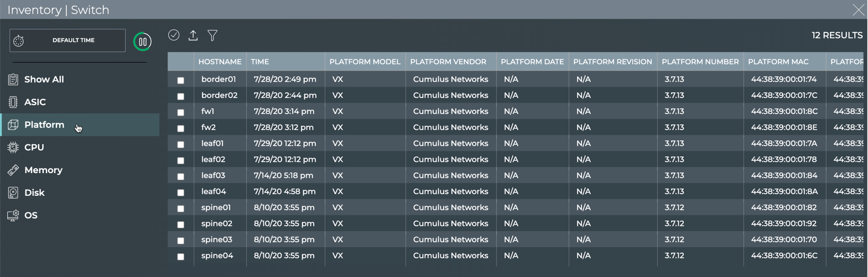The width and height of the screenshot is (868, 277).
Task: Click the select all checkmark icon
Action: tap(174, 35)
